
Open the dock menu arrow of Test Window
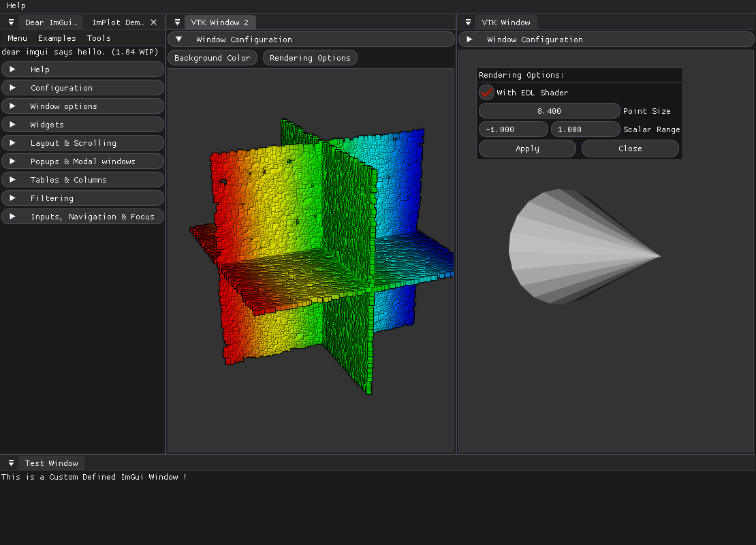pos(11,463)
